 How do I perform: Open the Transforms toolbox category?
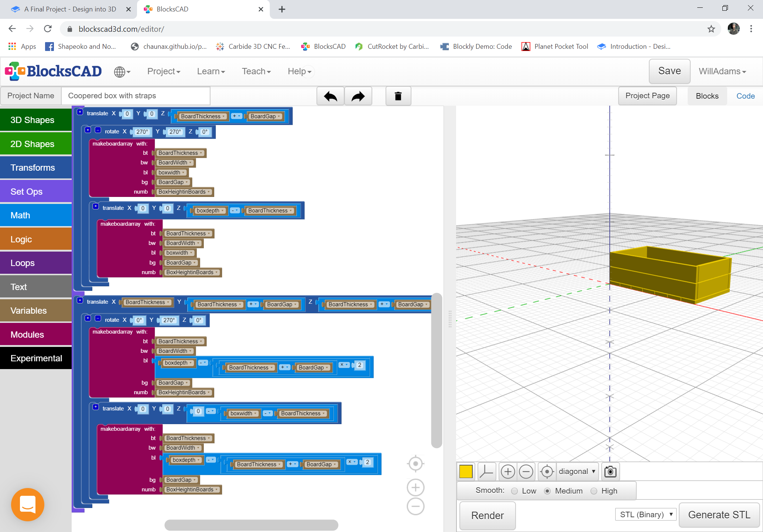[x=36, y=168]
